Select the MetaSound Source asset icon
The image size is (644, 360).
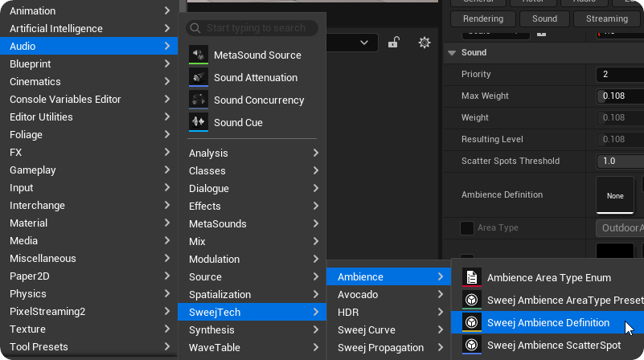tap(199, 55)
